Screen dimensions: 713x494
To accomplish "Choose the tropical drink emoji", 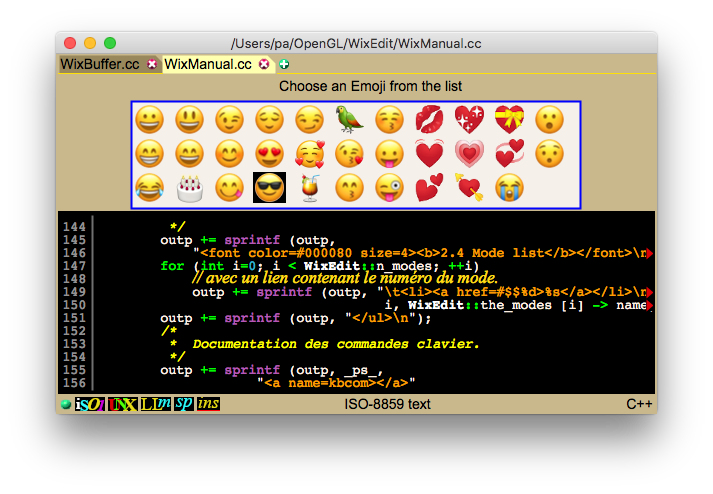I will [309, 187].
